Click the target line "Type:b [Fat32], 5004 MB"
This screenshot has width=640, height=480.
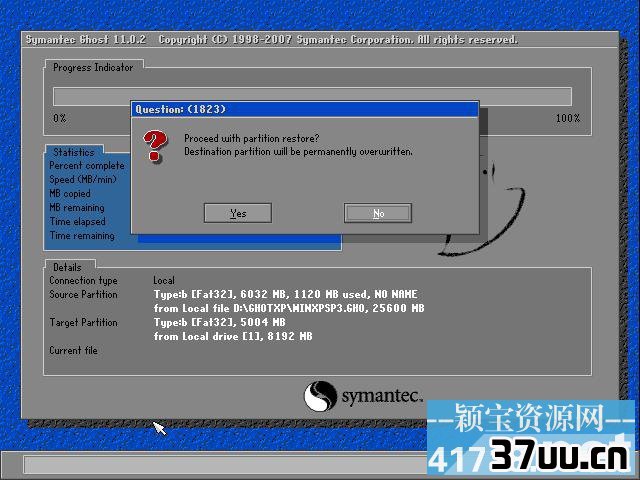[220, 322]
